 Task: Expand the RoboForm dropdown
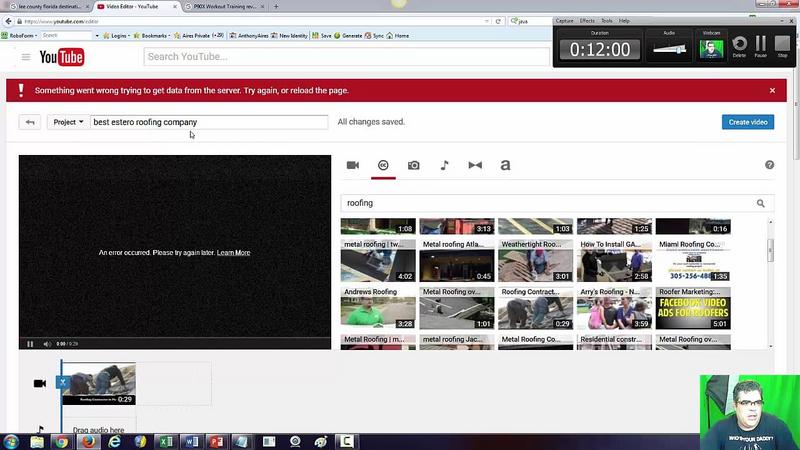19,36
